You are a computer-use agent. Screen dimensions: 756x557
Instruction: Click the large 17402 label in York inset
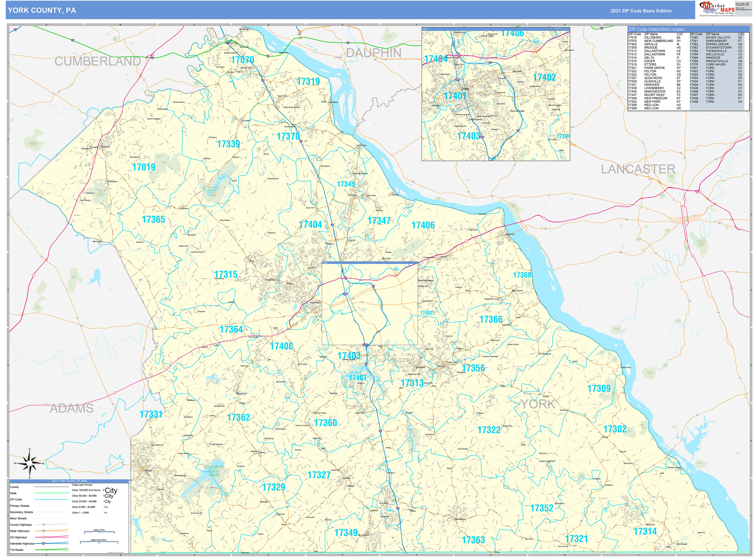pos(544,78)
